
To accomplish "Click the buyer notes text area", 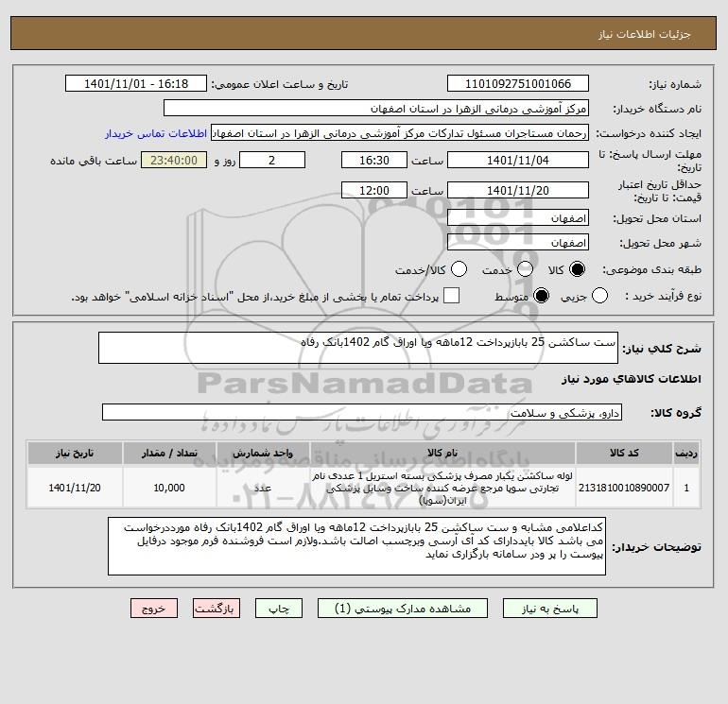I will 356,546.
